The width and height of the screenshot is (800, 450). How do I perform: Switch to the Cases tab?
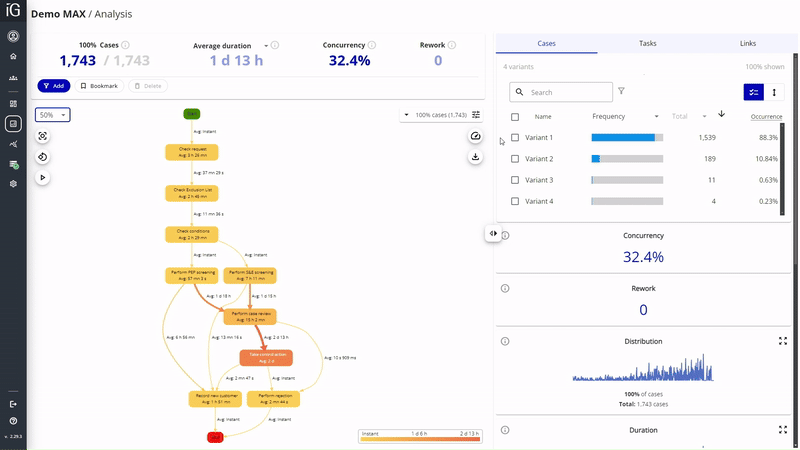[546, 43]
